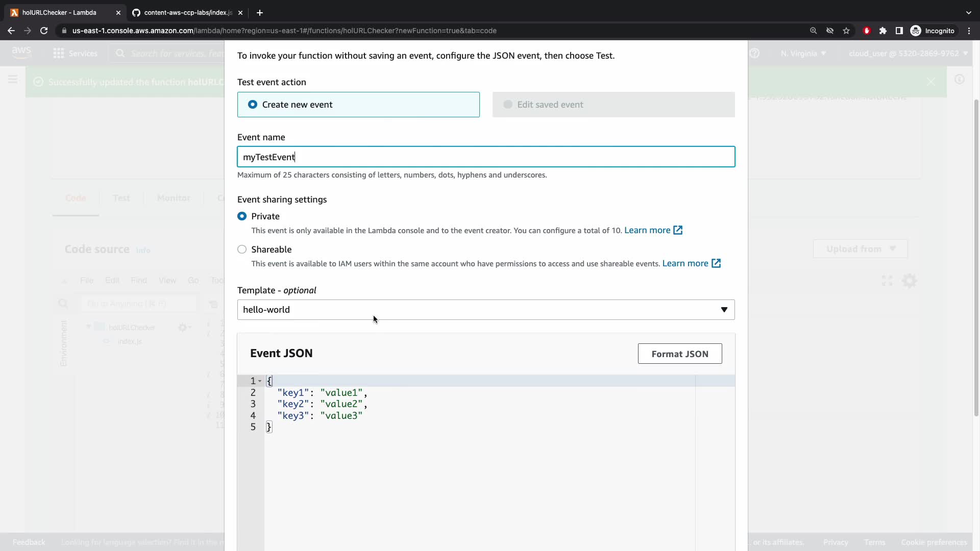Click the browser reload icon
980x551 pixels.
44,31
